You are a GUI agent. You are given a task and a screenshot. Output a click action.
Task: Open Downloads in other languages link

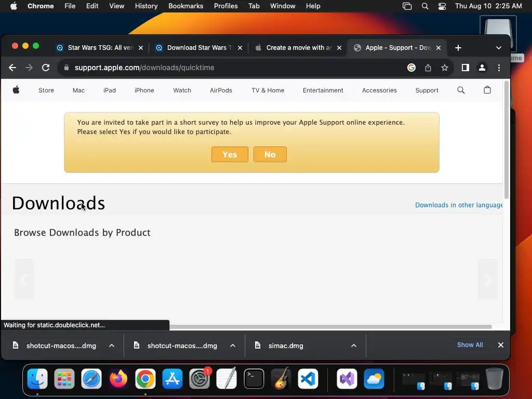pyautogui.click(x=459, y=205)
